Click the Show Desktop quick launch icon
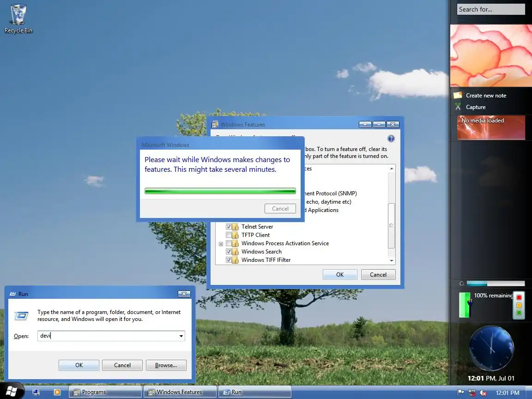The width and height of the screenshot is (532, 399). pos(36,392)
